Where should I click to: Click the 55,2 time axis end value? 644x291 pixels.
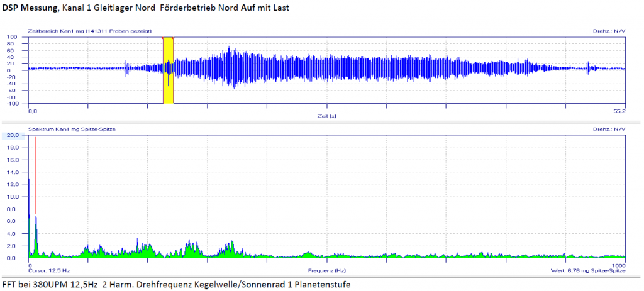click(x=619, y=111)
